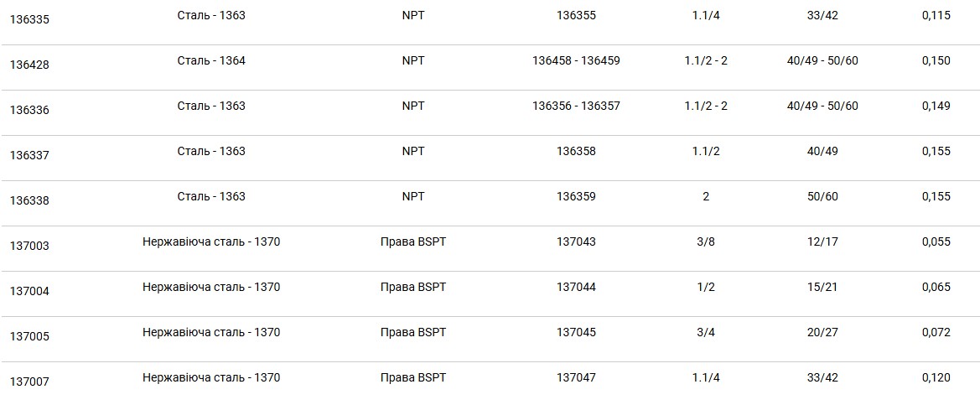
Task: Select weight value 0,072
Action: click(936, 332)
